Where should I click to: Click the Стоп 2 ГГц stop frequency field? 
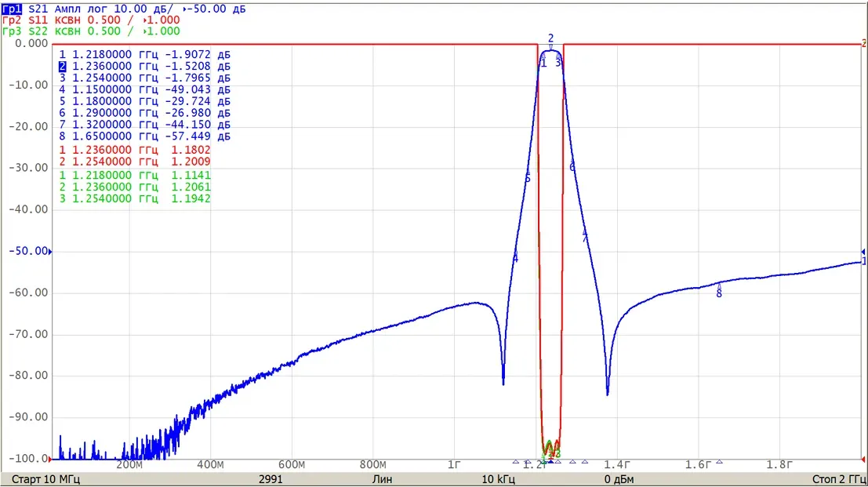839,479
